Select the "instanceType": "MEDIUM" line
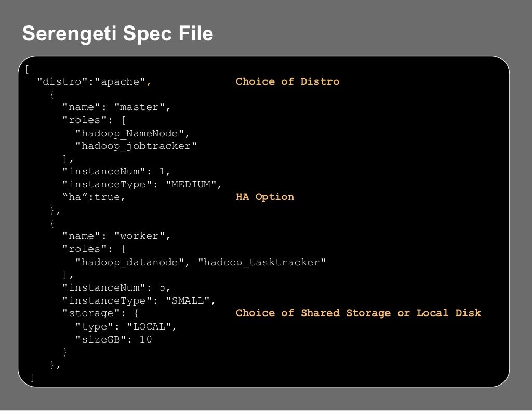This screenshot has width=532, height=411. 142,185
